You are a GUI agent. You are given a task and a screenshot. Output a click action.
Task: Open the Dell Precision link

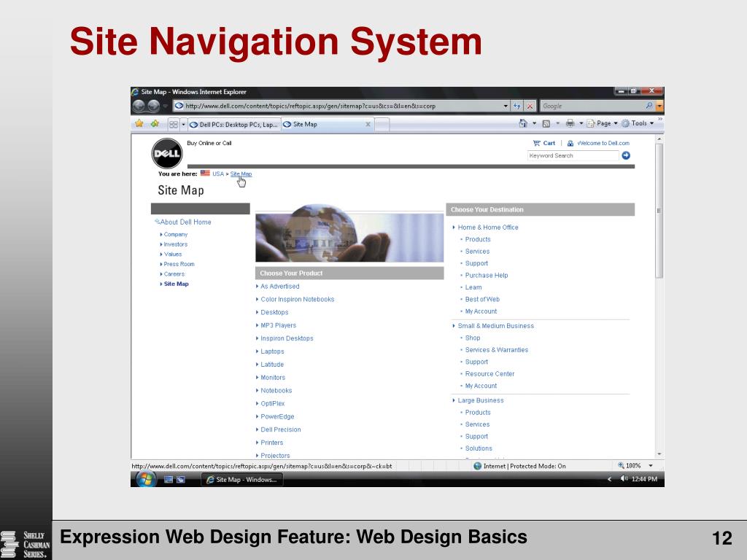pos(281,429)
